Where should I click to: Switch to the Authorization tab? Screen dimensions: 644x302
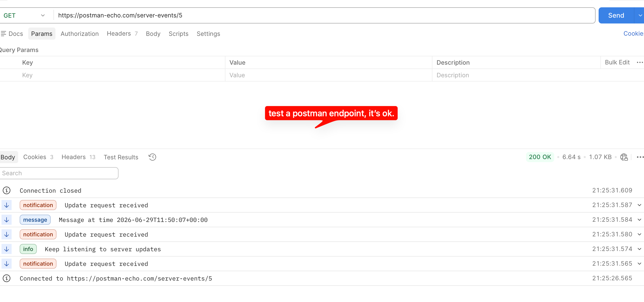click(x=79, y=34)
